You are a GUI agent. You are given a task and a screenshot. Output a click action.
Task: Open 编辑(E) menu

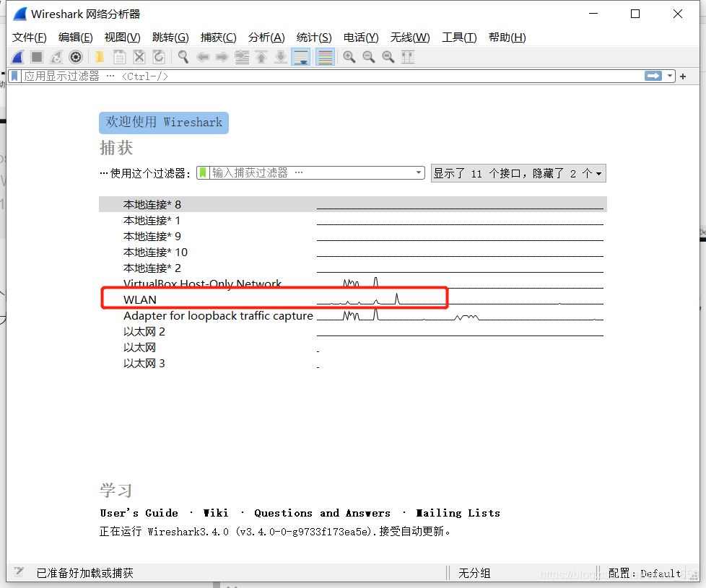(x=76, y=38)
